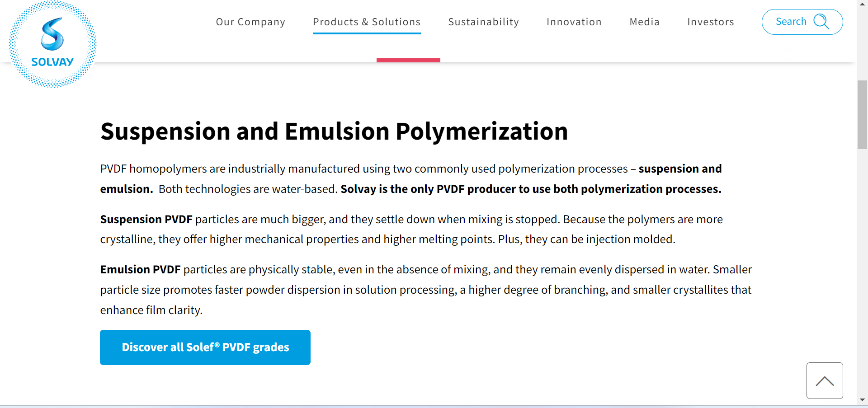Click the scroll-to-top arrow button
This screenshot has height=408, width=868.
(x=825, y=380)
